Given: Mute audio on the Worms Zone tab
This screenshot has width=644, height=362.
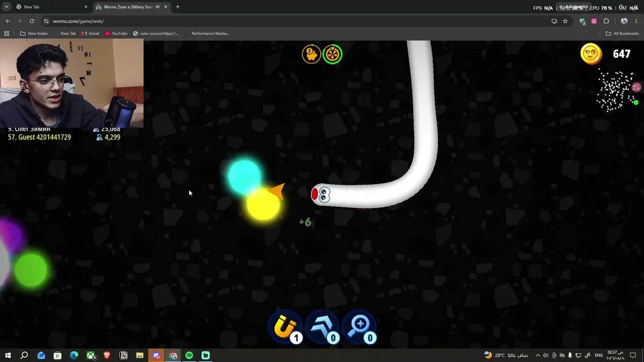Looking at the screenshot, I should point(157,7).
